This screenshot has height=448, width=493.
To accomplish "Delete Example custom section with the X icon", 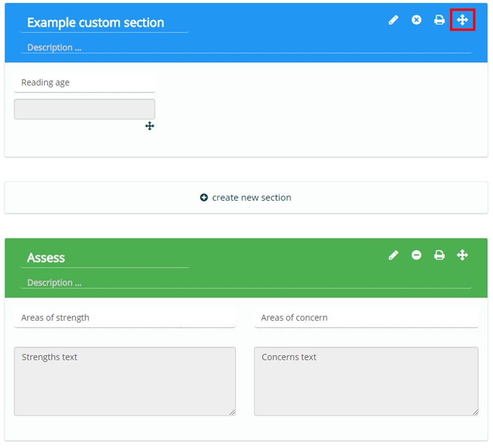I will point(416,20).
